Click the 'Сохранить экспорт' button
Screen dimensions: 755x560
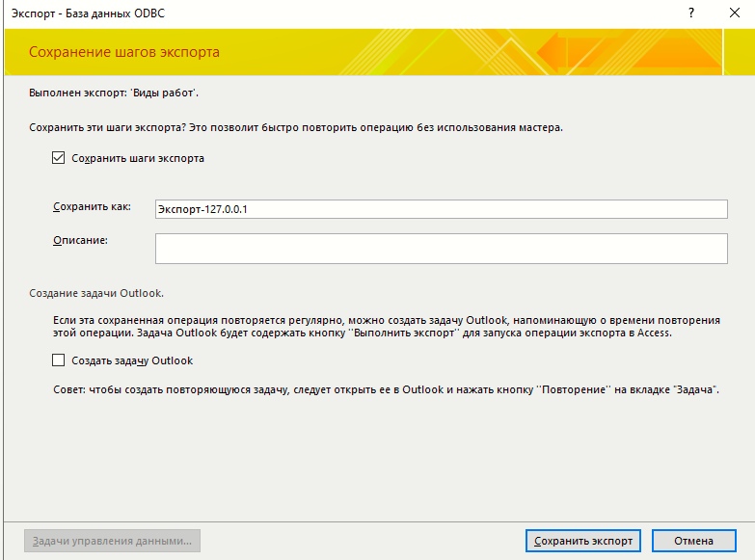pyautogui.click(x=582, y=541)
